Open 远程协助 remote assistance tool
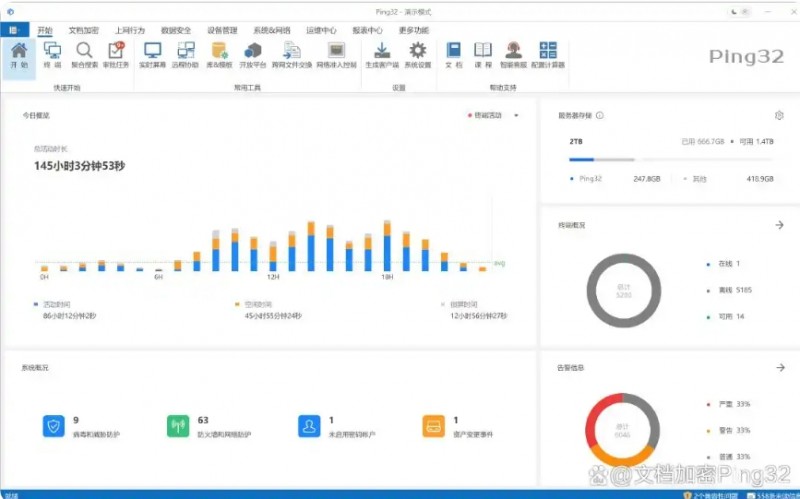Image resolution: width=800 pixels, height=499 pixels. pyautogui.click(x=186, y=54)
